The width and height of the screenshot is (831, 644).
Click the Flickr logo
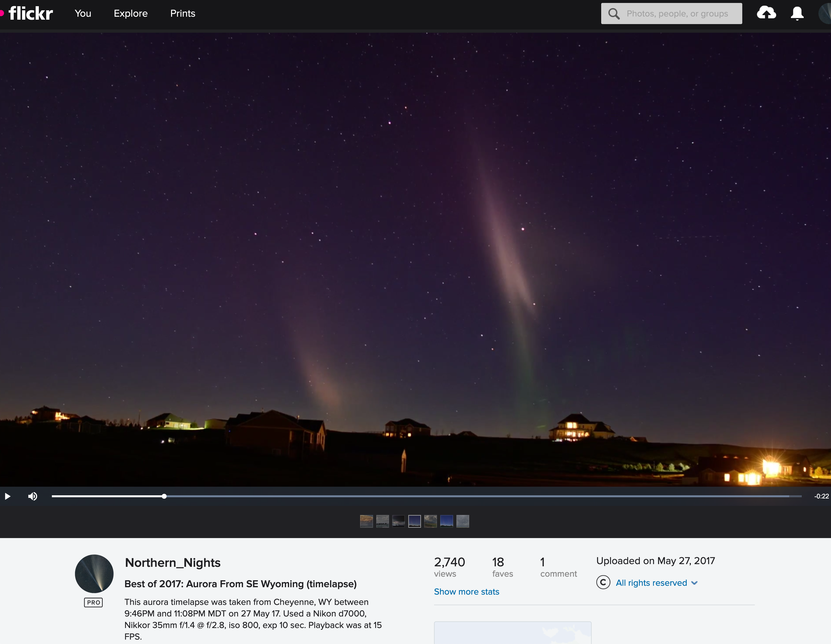click(x=30, y=13)
